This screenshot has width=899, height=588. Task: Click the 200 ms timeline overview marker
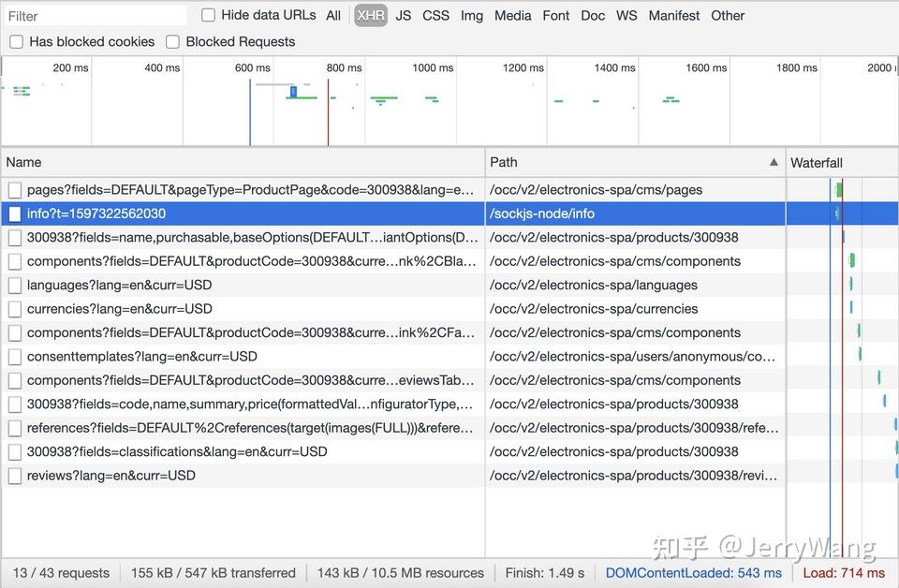coord(70,67)
